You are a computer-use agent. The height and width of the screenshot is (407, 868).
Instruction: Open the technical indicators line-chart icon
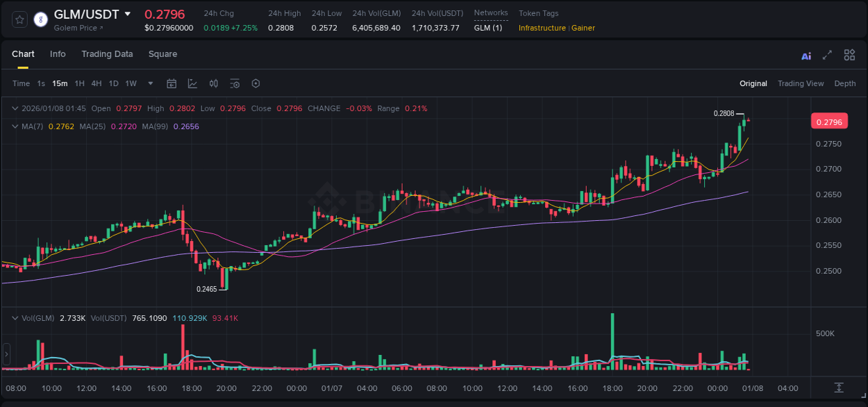pyautogui.click(x=192, y=83)
